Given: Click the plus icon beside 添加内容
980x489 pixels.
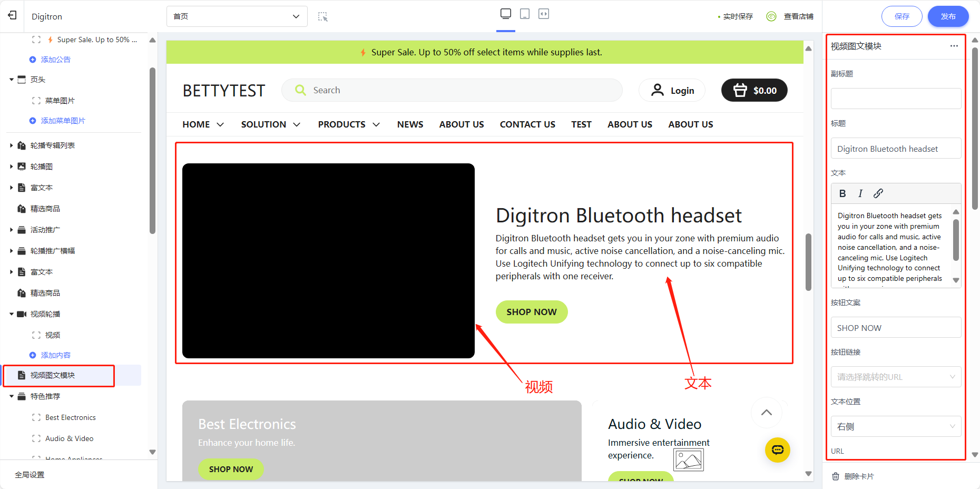Looking at the screenshot, I should tap(33, 355).
